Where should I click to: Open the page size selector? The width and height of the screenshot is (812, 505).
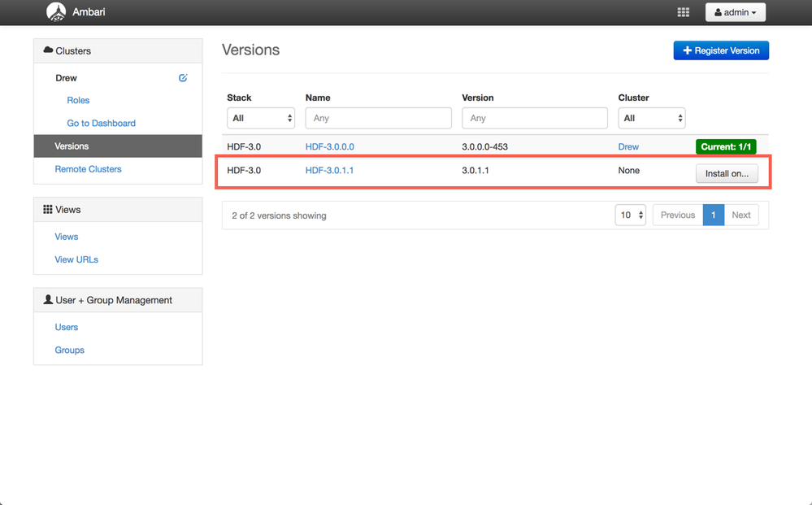click(x=631, y=215)
